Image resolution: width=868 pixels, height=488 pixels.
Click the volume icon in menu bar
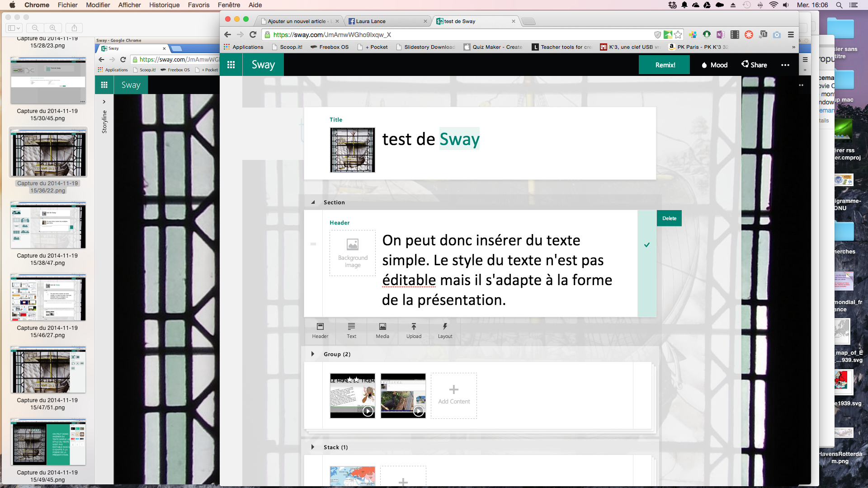pyautogui.click(x=786, y=5)
